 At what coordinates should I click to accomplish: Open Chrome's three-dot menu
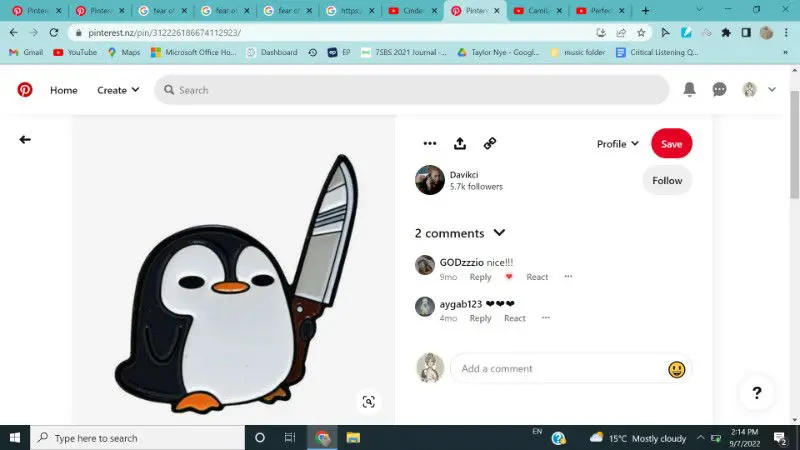[786, 33]
